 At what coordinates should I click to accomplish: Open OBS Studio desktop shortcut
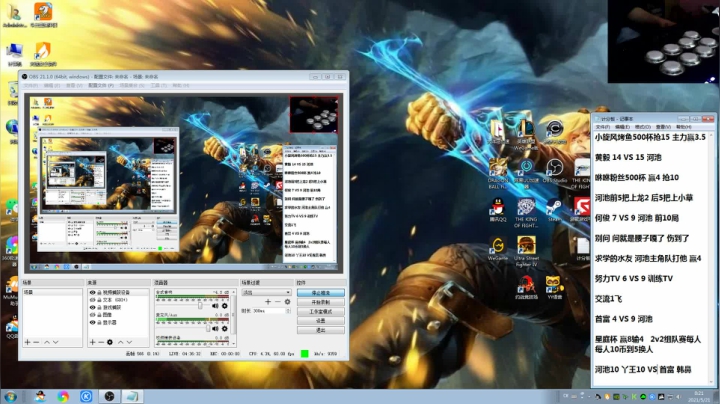click(554, 172)
